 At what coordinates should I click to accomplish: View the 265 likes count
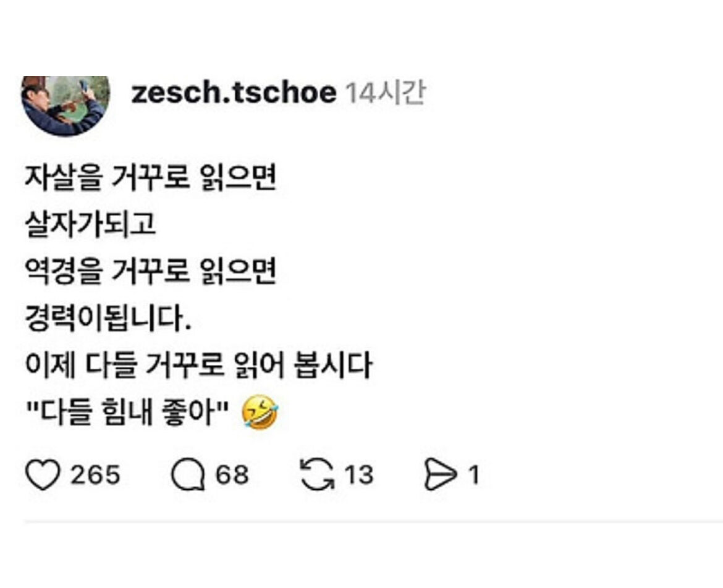point(95,476)
